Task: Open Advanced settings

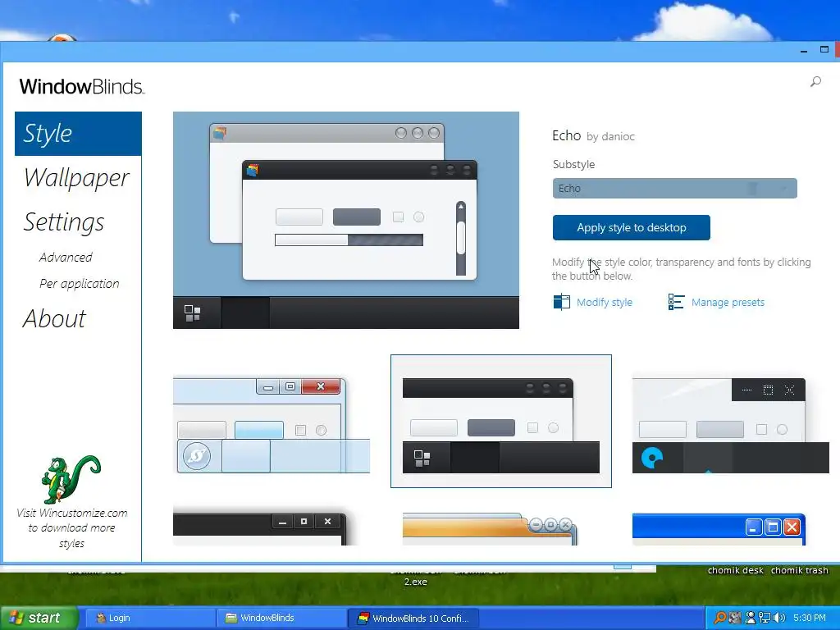Action: pyautogui.click(x=66, y=257)
